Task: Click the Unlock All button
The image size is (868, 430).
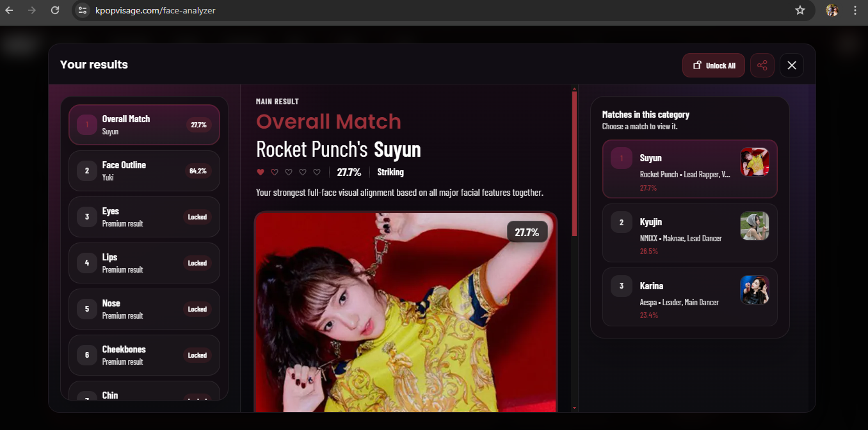Action: point(714,65)
